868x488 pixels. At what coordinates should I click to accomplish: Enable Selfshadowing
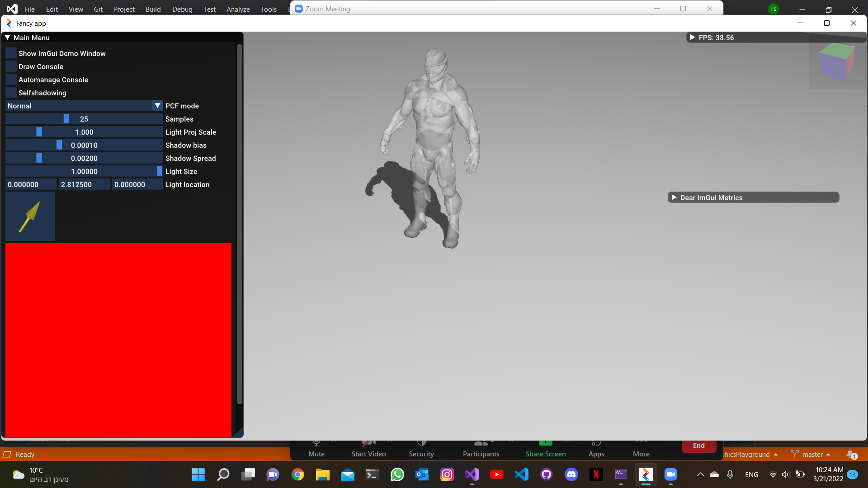tap(10, 92)
